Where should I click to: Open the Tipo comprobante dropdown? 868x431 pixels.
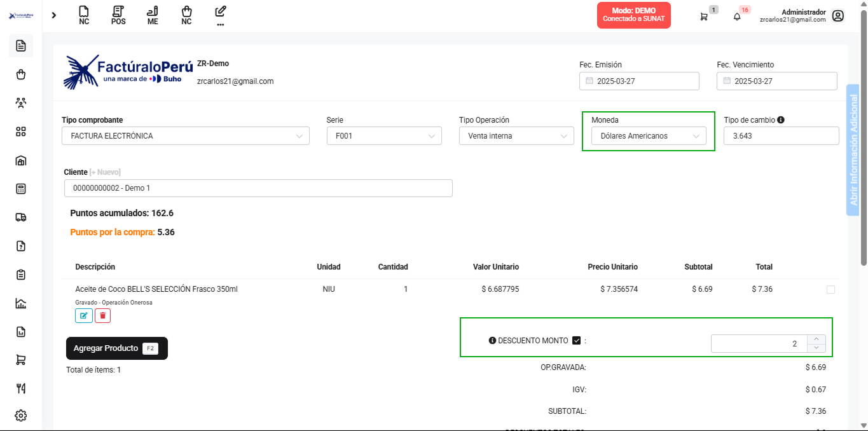tap(185, 136)
